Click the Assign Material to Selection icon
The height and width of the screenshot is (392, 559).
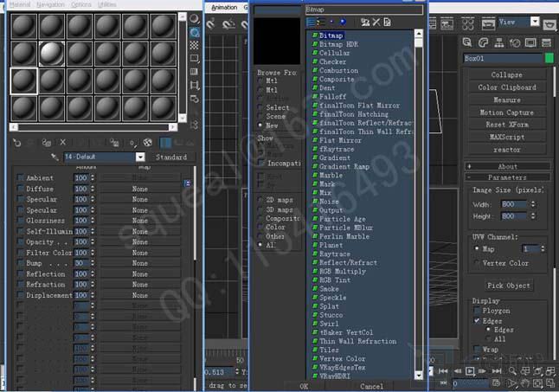pos(47,143)
